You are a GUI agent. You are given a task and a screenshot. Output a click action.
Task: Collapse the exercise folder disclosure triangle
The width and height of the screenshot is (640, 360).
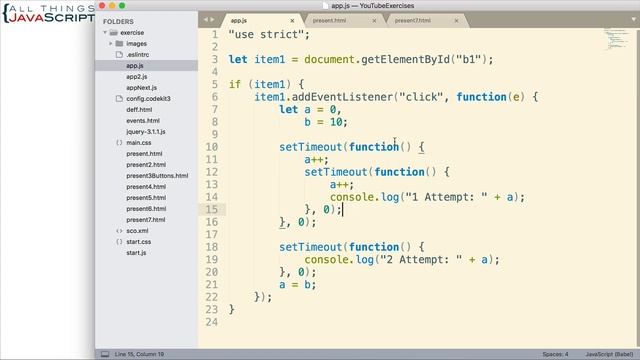[105, 32]
